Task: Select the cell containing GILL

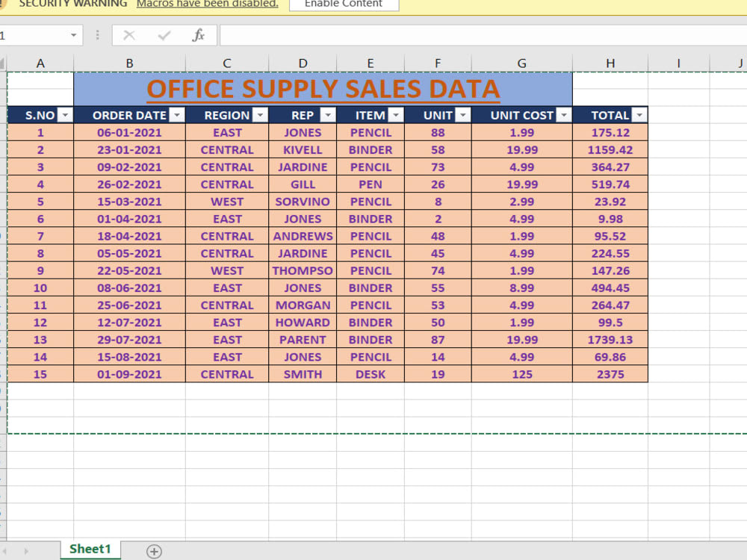Action: click(303, 184)
